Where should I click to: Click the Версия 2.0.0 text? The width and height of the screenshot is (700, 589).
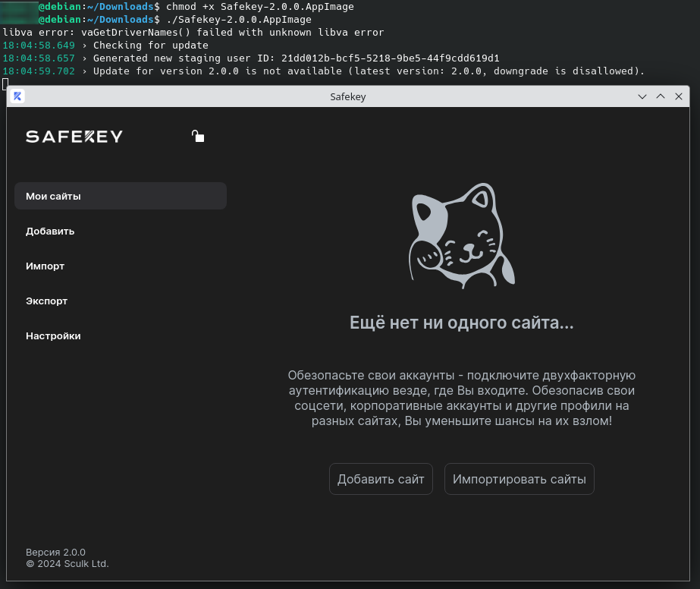(x=55, y=553)
